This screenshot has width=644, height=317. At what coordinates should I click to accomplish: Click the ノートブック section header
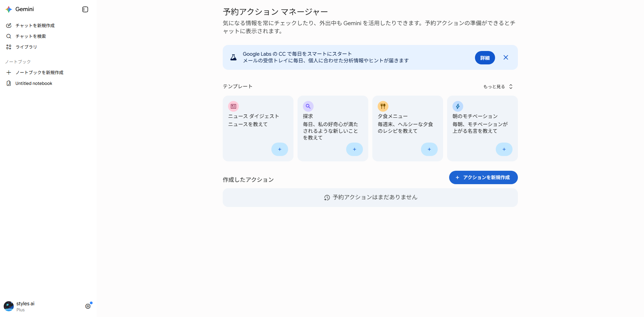click(18, 62)
